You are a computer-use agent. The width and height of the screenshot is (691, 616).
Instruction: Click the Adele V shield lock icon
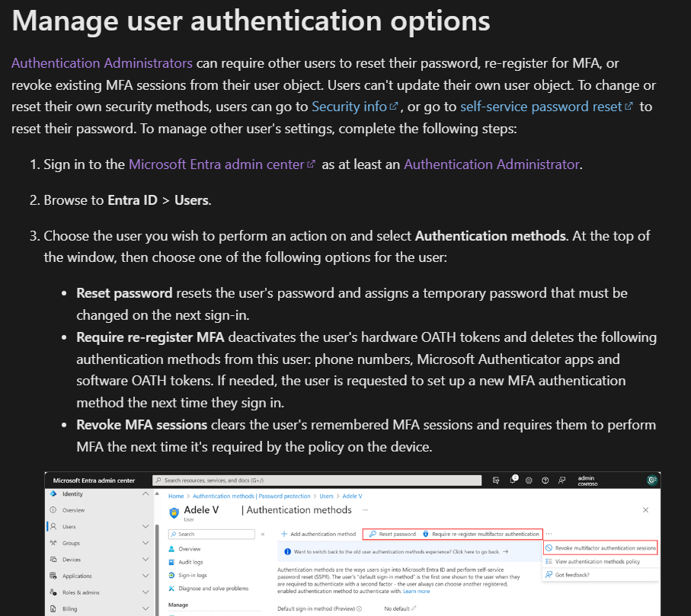coord(174,512)
